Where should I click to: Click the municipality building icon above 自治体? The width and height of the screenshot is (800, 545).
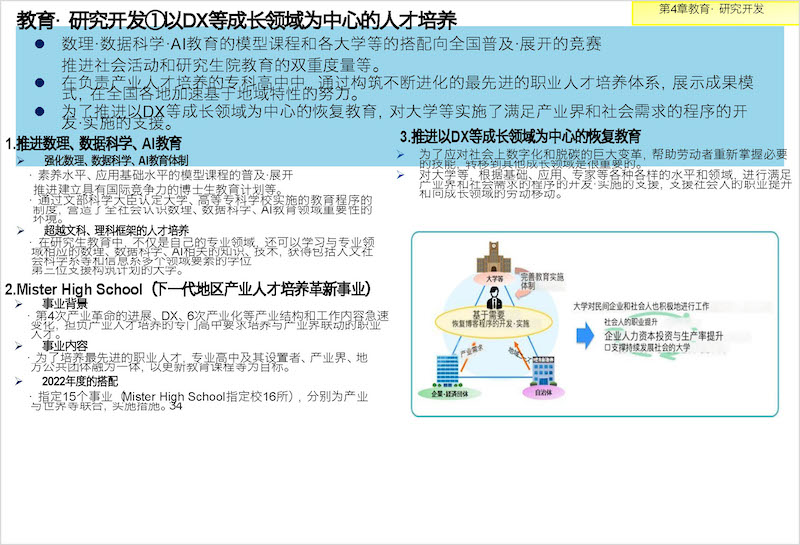pyautogui.click(x=541, y=372)
